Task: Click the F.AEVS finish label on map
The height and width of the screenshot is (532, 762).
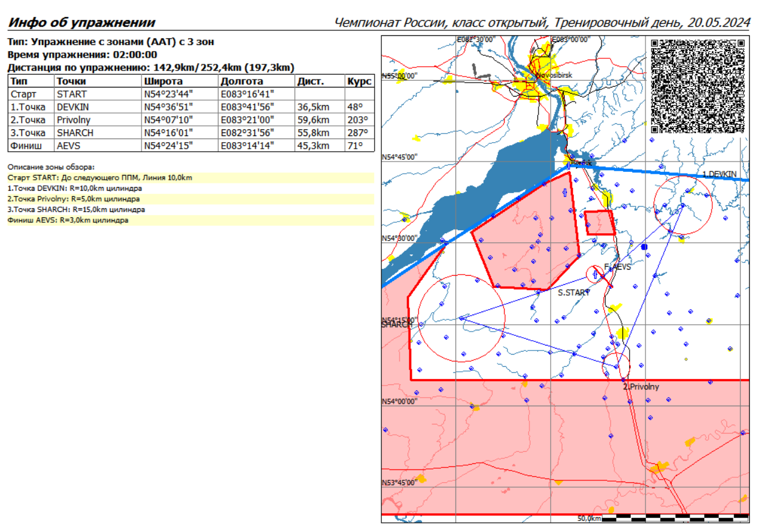Action: pos(617,267)
